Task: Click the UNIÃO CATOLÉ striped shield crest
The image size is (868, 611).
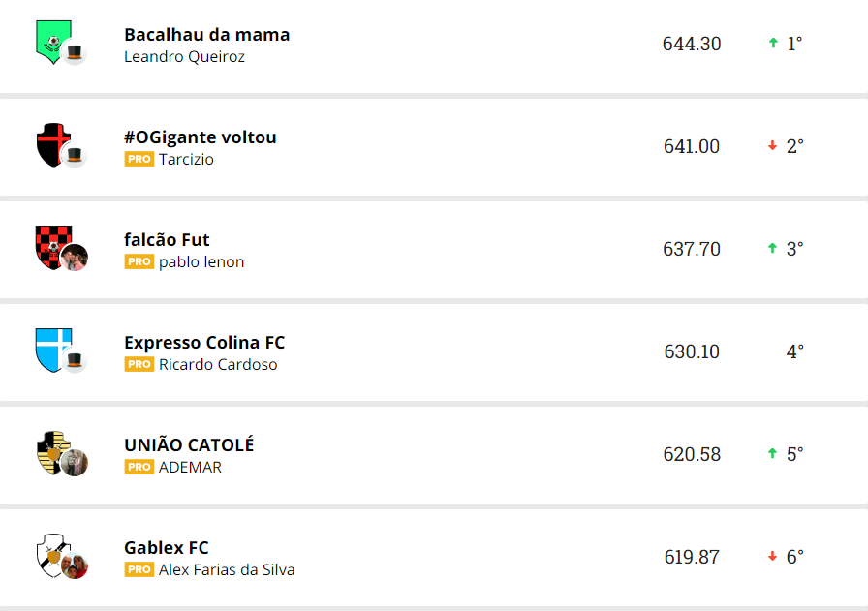Action: pos(50,450)
